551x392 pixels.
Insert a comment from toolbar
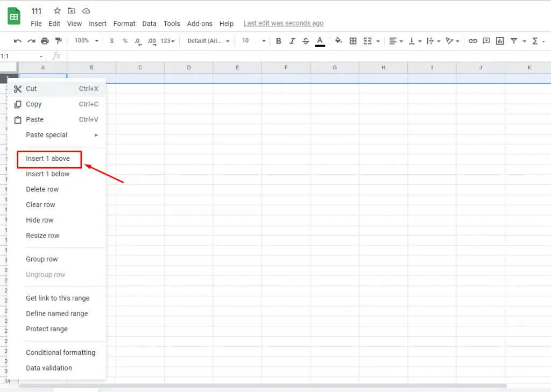(486, 41)
